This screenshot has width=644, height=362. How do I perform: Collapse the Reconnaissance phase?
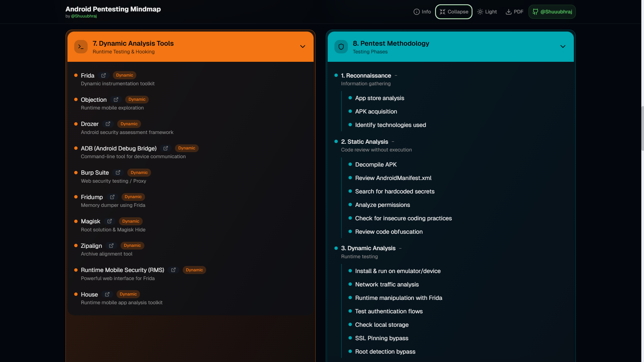(x=396, y=76)
